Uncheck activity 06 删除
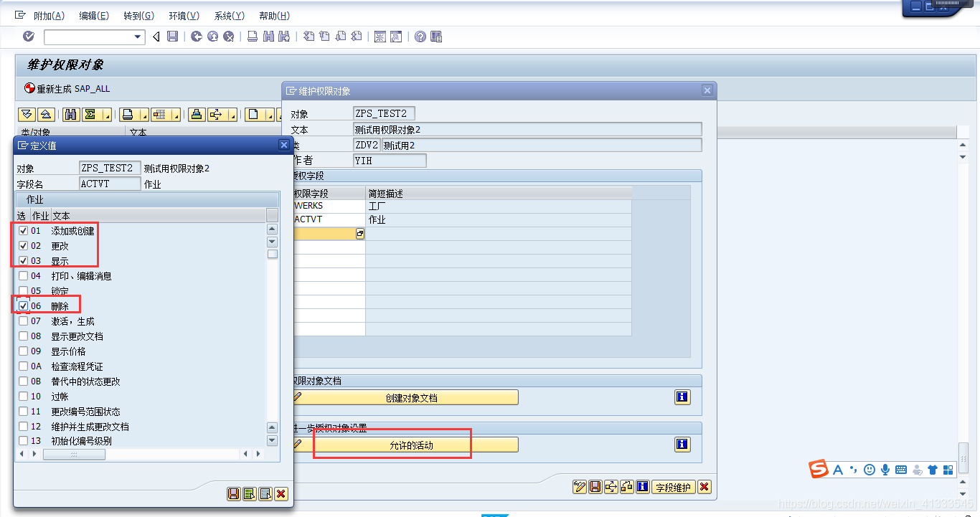 coord(24,306)
